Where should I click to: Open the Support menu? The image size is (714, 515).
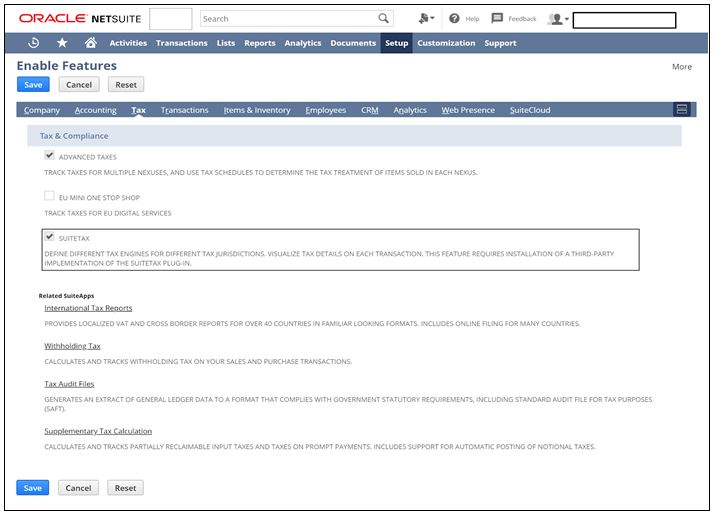pos(500,43)
